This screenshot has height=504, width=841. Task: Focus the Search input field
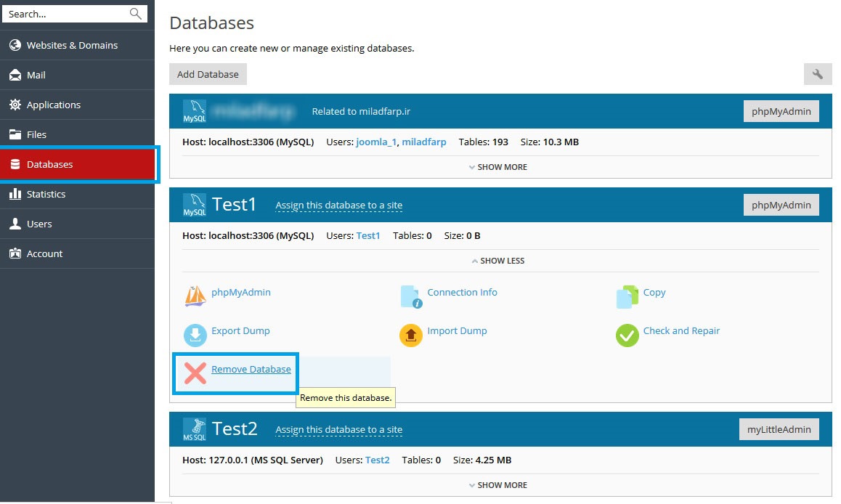click(x=65, y=14)
